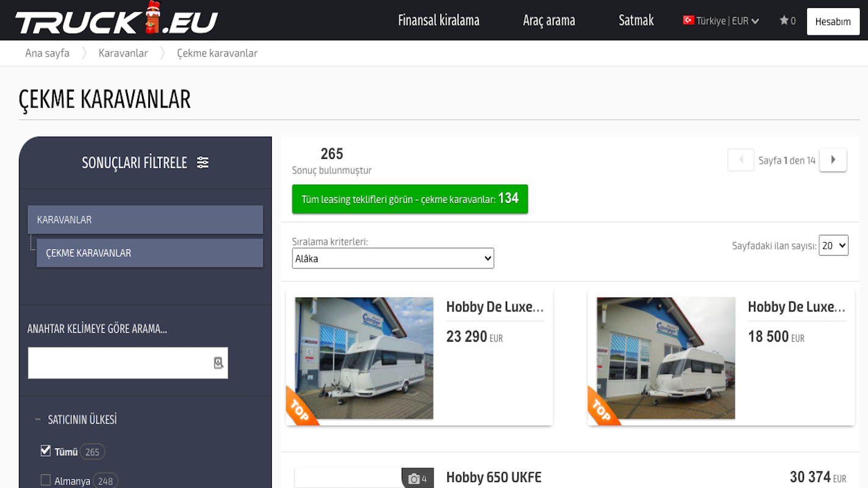View all leasing offers green button

410,199
